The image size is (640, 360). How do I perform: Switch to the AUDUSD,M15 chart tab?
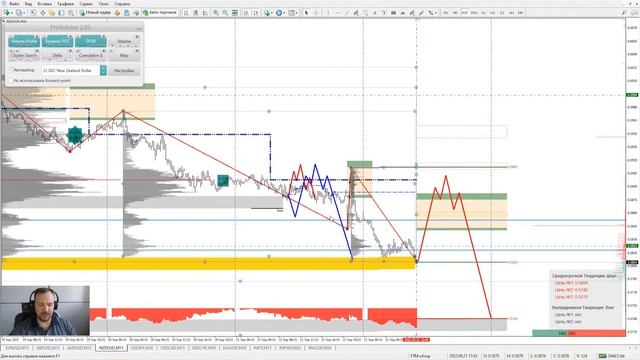point(79,348)
